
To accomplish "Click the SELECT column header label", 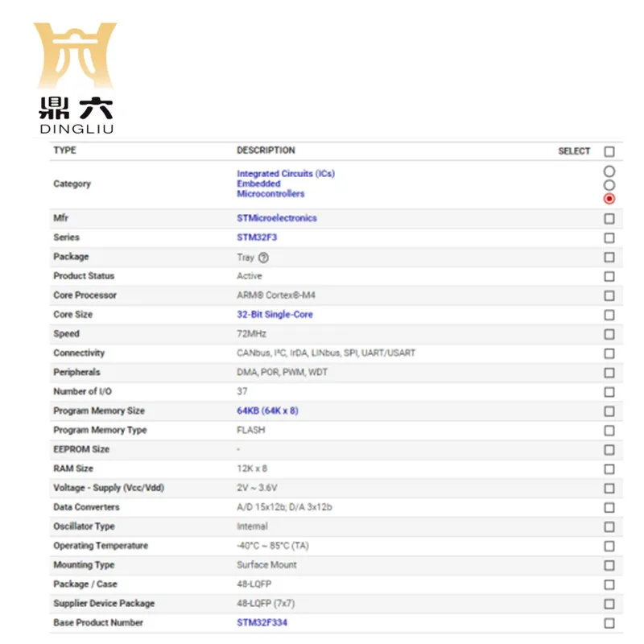I will coord(574,151).
